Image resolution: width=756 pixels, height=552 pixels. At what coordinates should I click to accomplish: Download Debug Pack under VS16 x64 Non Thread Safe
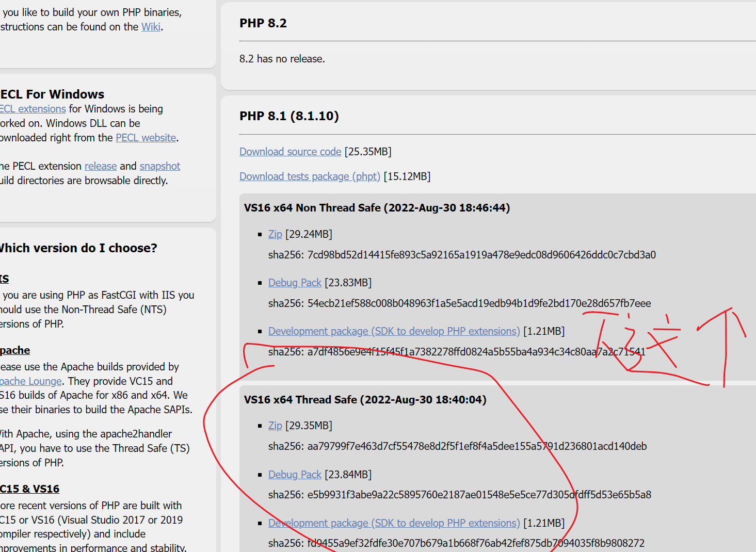[295, 283]
